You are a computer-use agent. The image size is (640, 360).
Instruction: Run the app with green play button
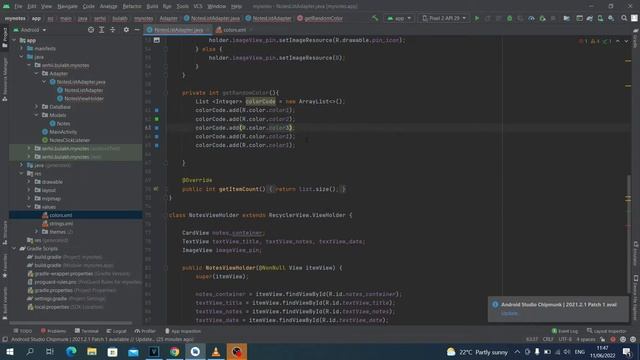(476, 18)
